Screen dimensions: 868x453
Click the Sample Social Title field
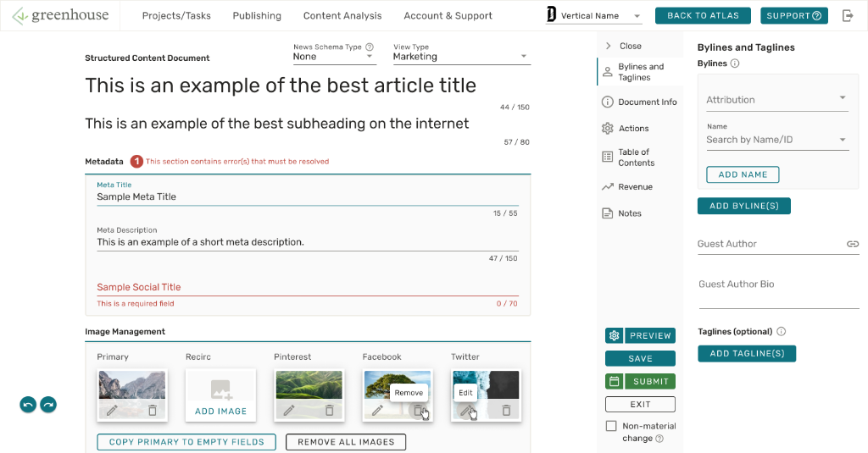coord(307,287)
